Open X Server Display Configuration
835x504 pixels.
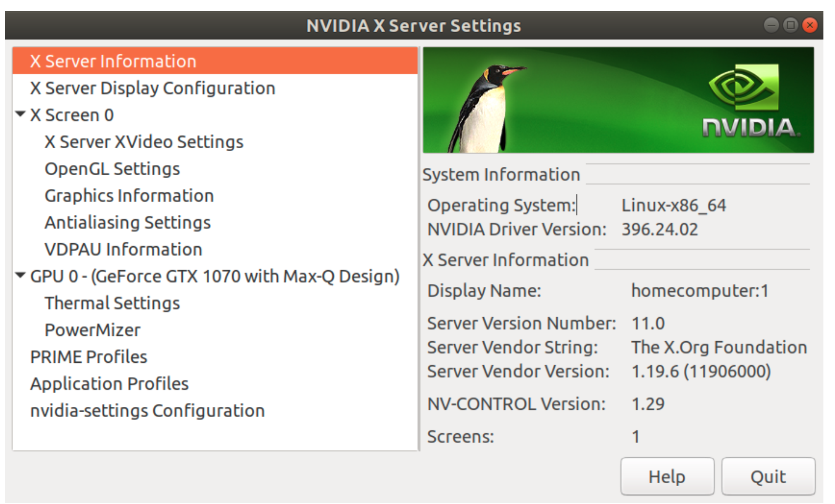pos(153,88)
